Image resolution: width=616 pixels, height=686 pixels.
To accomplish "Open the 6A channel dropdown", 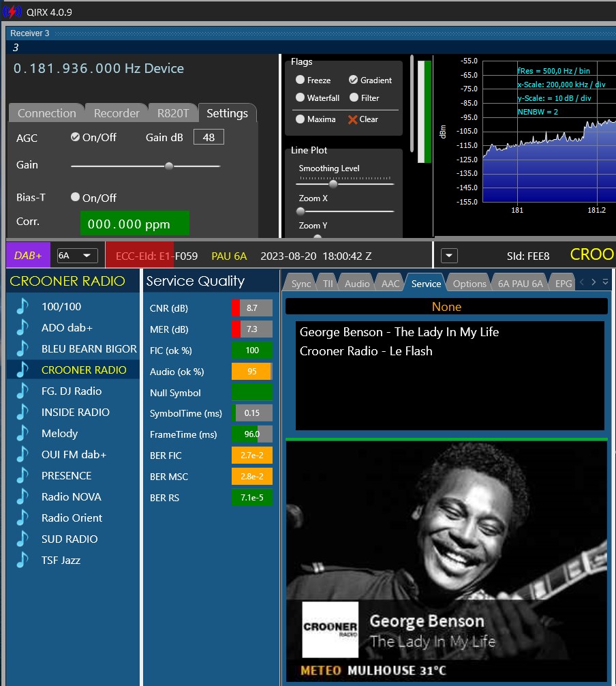I will pos(78,256).
